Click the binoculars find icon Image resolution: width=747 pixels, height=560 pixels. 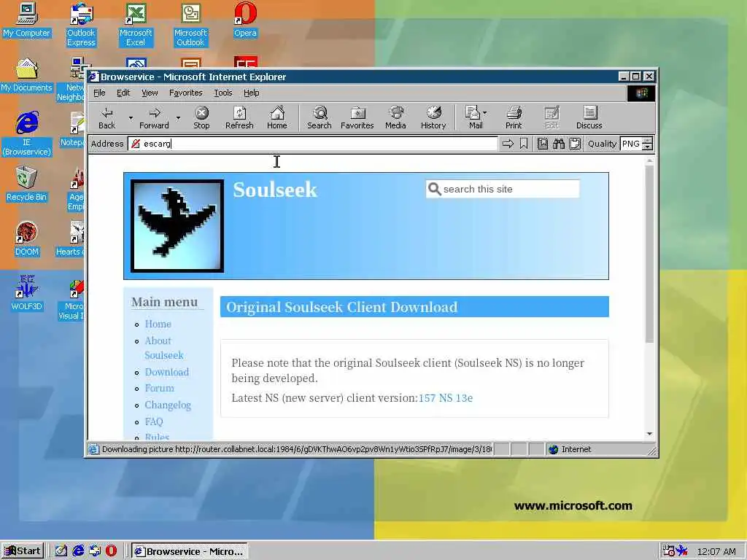tap(559, 144)
